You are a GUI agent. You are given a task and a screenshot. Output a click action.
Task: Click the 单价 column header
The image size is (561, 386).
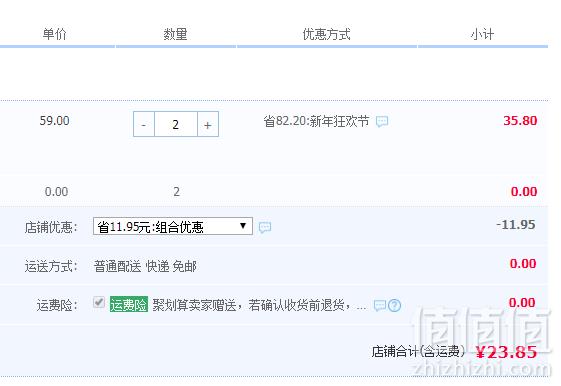54,34
